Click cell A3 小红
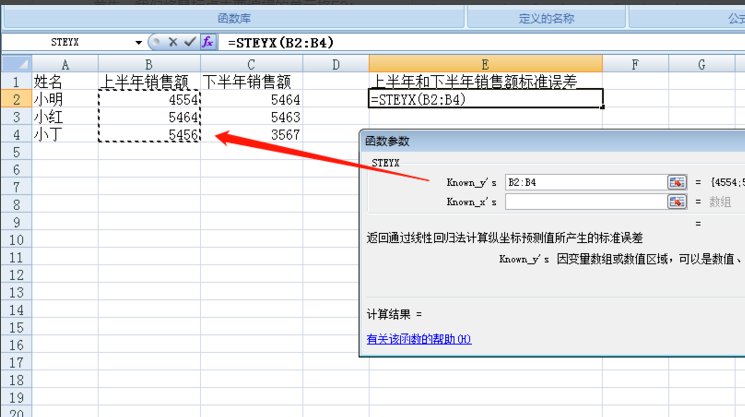This screenshot has height=417, width=745. tap(65, 117)
